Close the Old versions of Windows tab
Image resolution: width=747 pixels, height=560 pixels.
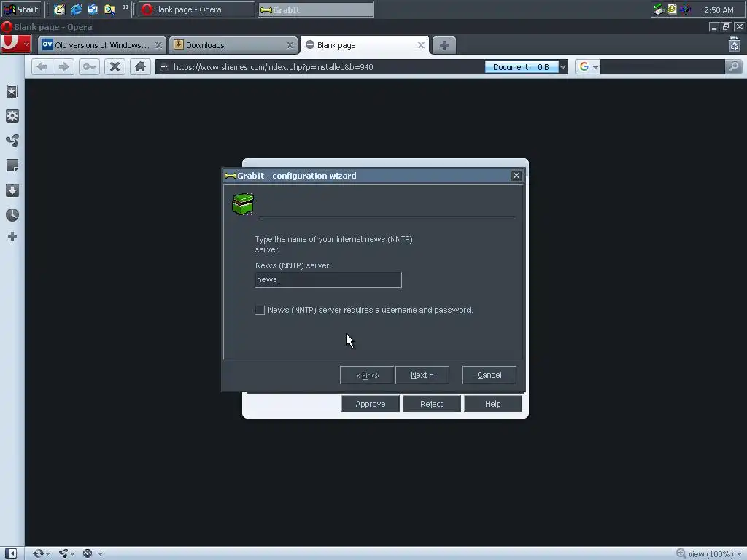(x=158, y=45)
